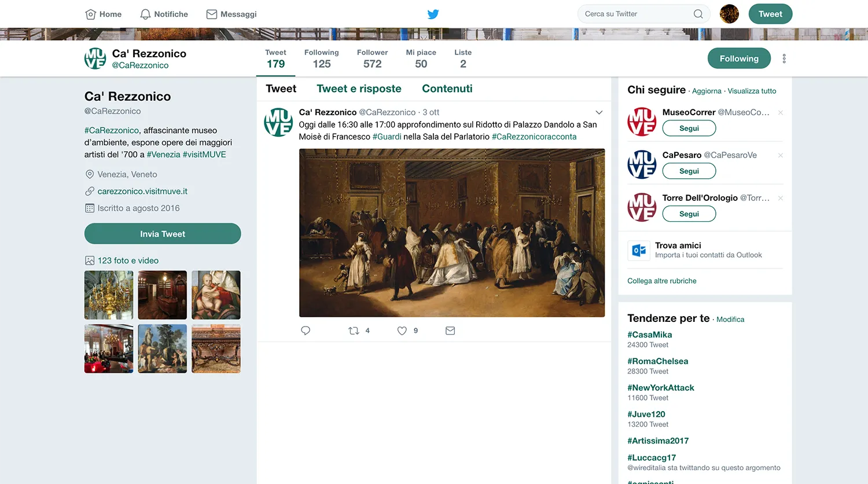868x484 pixels.
Task: Click the reply speech bubble icon
Action: coord(306,331)
